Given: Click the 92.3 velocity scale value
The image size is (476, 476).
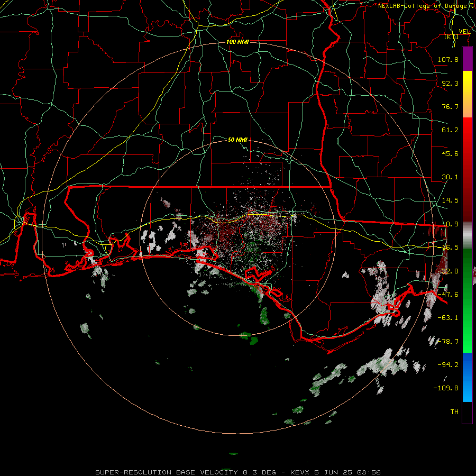Looking at the screenshot, I should pyautogui.click(x=450, y=83).
